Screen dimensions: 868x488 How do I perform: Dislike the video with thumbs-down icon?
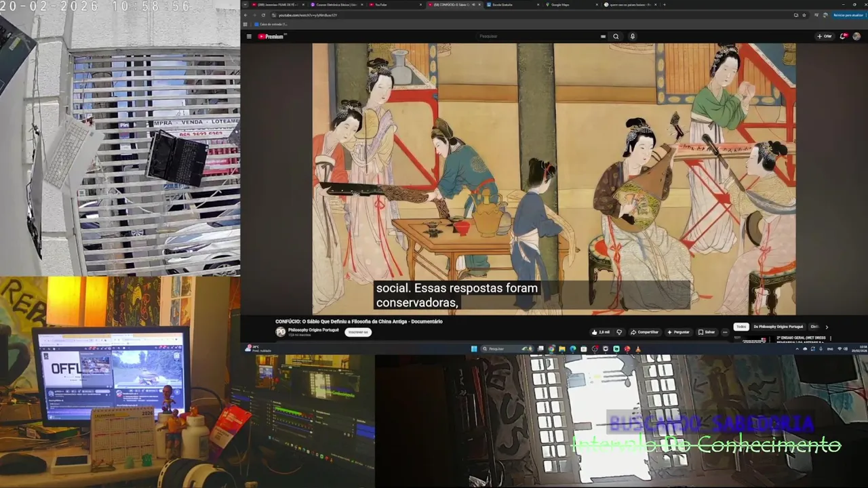[x=618, y=332]
